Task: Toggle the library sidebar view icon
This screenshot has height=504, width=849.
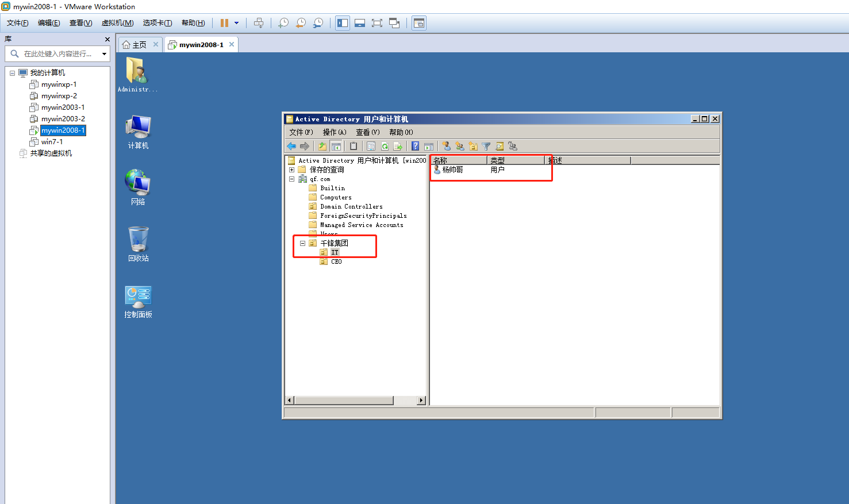Action: tap(343, 23)
